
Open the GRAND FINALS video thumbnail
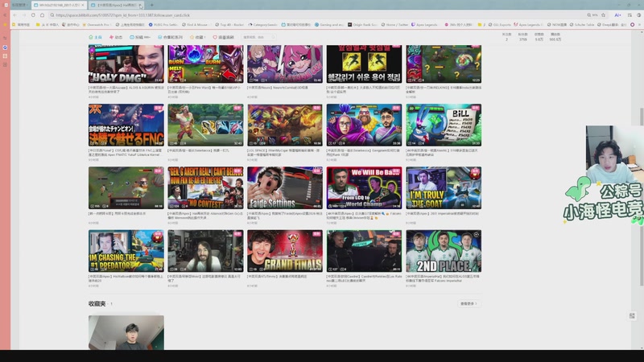(x=285, y=251)
